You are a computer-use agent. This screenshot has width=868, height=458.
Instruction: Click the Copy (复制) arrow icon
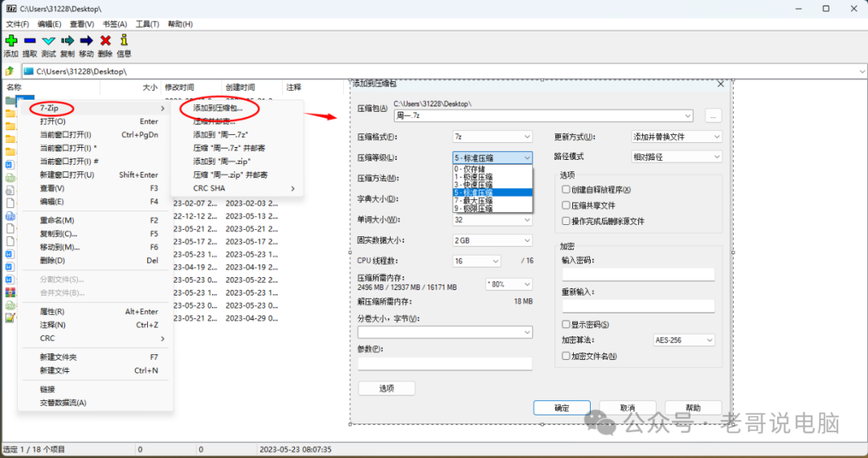point(68,40)
